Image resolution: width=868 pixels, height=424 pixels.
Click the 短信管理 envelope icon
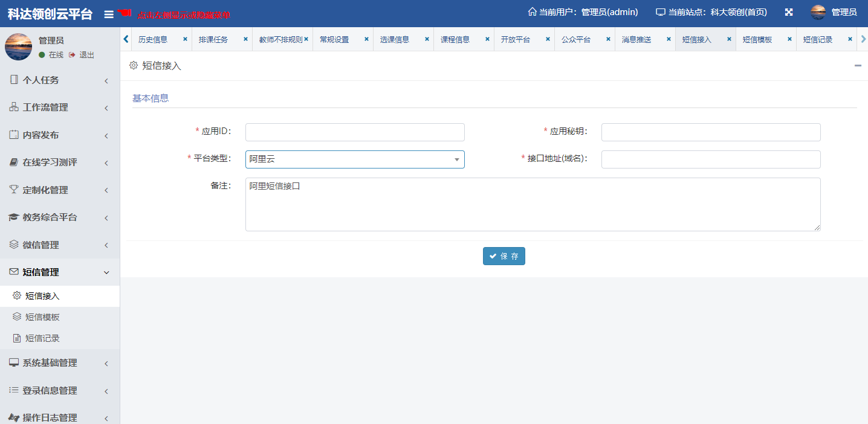[14, 272]
